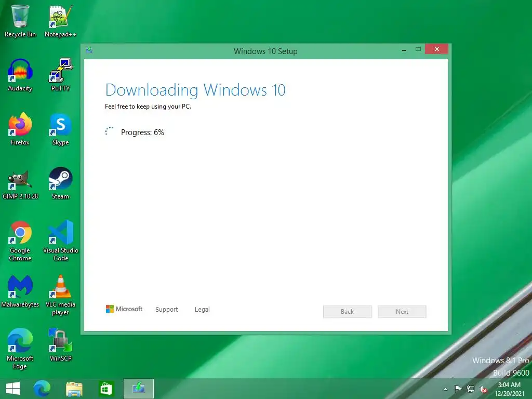
Task: Select the PuTTY desktop shortcut
Action: pyautogui.click(x=60, y=75)
